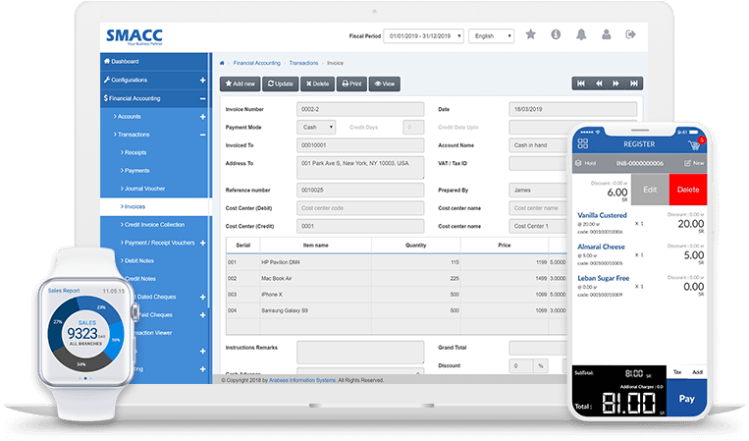Expand the Configurations menu
Viewport: 749px width, 441px height.
click(203, 80)
